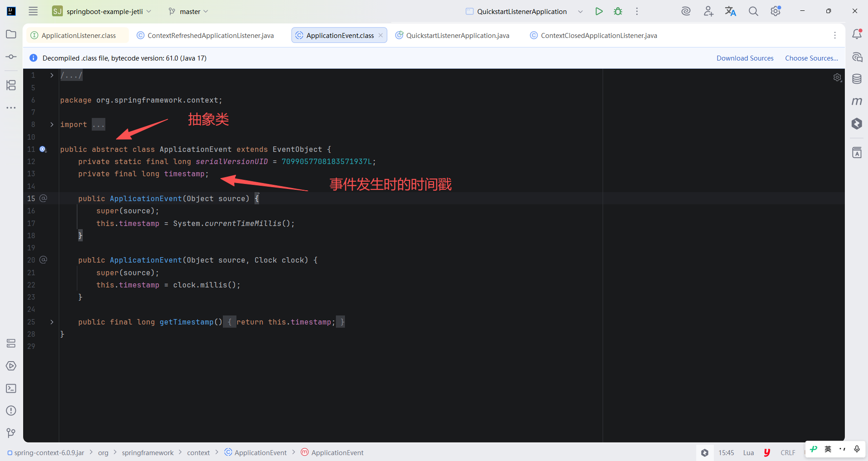Open the Translate plugin icon

[x=731, y=11]
